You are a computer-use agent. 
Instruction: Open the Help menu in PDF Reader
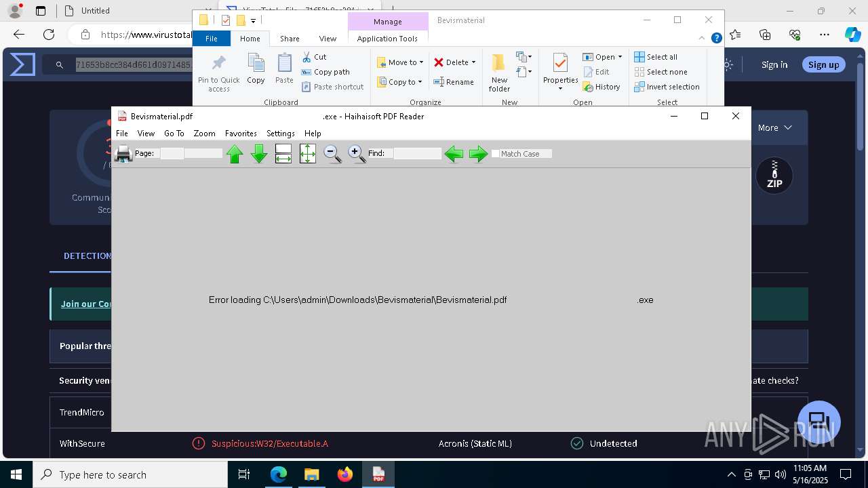313,134
